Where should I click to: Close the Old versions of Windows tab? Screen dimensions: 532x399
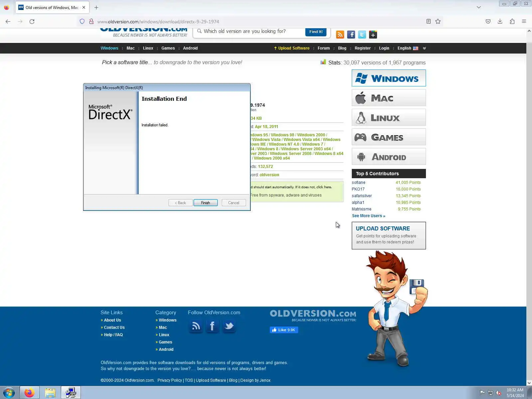[84, 7]
